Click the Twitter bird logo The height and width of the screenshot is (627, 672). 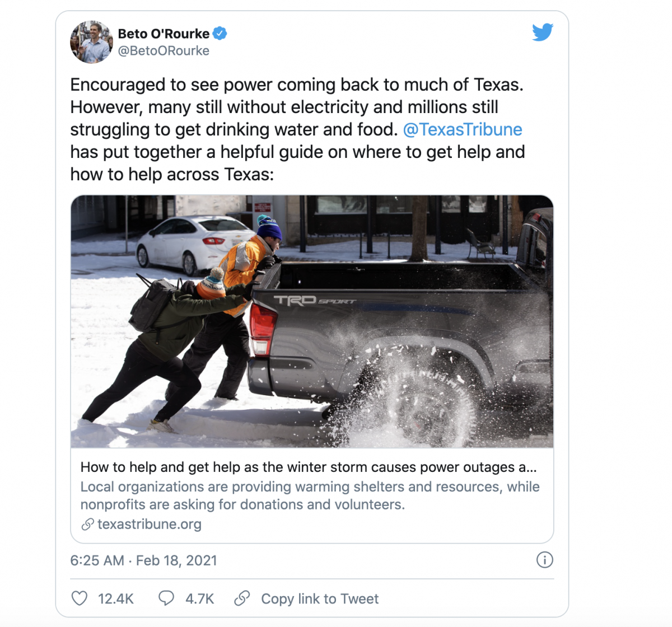click(x=542, y=32)
